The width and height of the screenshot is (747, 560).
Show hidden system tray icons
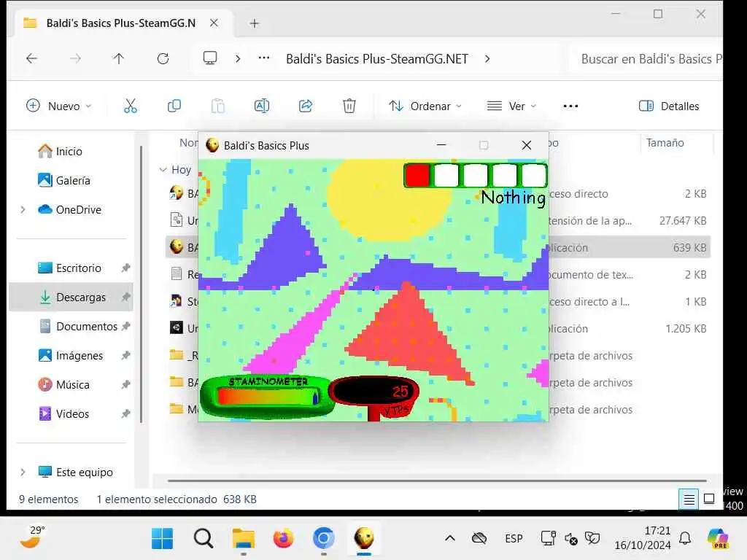click(x=449, y=539)
